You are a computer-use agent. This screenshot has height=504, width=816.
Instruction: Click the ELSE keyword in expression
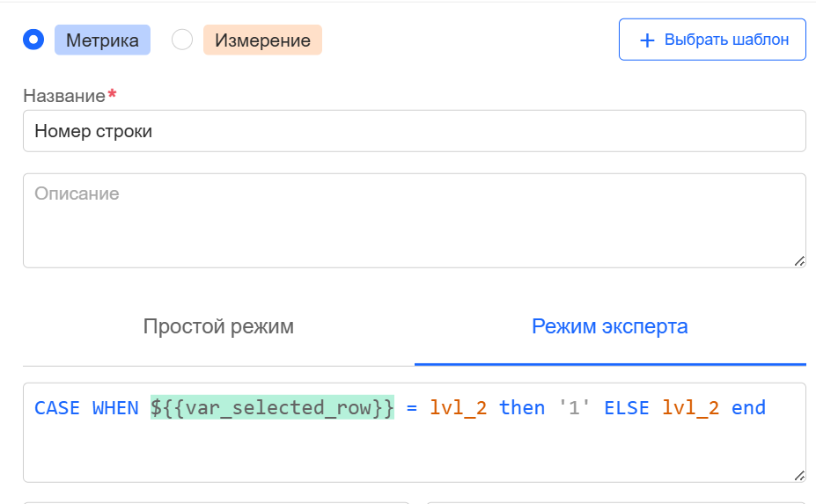(x=627, y=408)
